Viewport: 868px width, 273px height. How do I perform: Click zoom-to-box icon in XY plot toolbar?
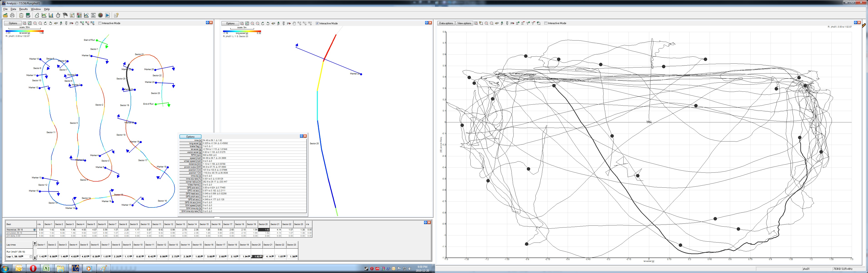476,23
